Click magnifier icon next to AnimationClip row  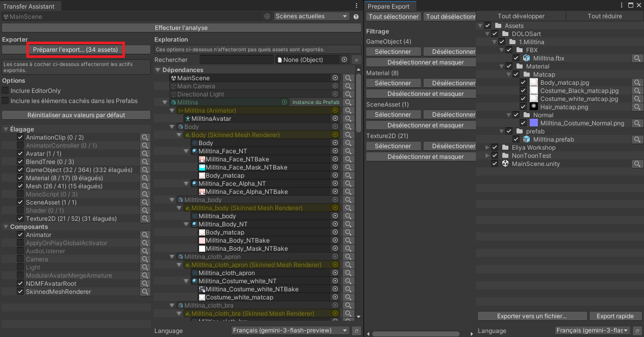[x=145, y=138]
